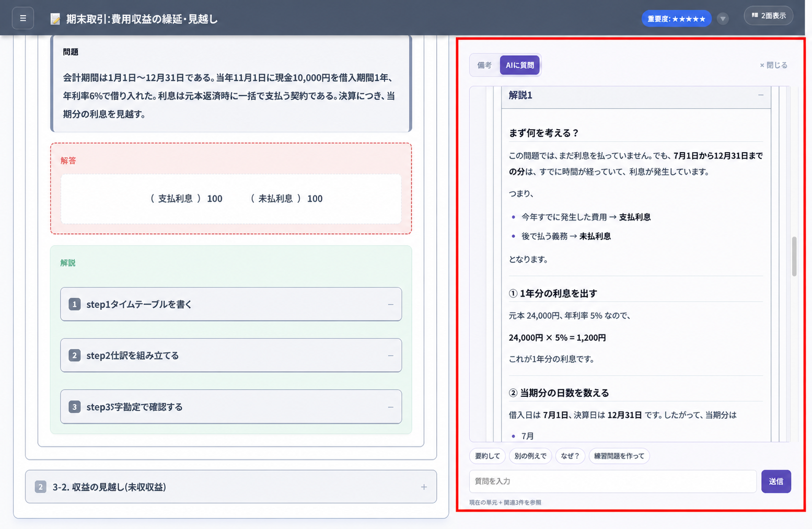This screenshot has height=529, width=812.
Task: Click the （未払利息）100 entry
Action: point(286,199)
